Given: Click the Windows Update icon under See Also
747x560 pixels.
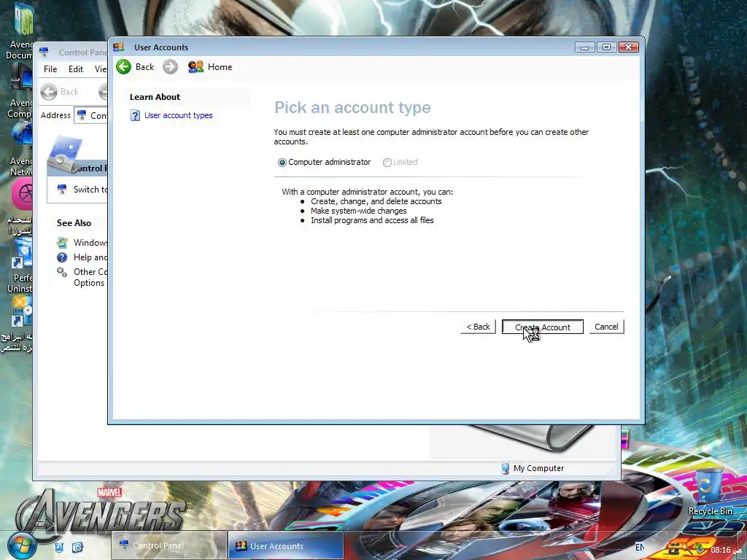Looking at the screenshot, I should point(62,243).
